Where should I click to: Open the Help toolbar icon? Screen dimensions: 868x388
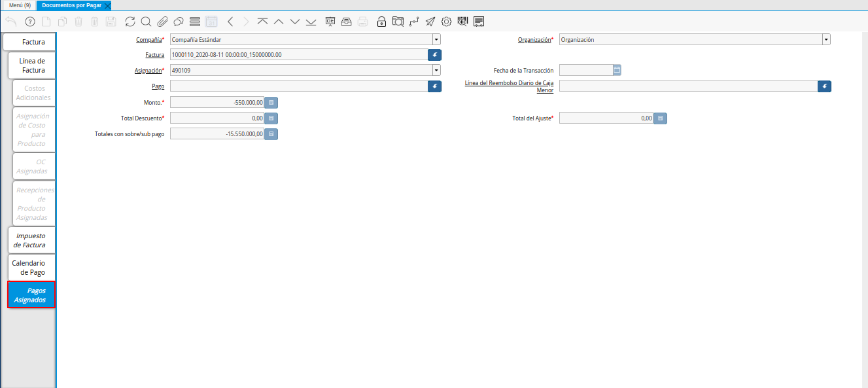(29, 22)
